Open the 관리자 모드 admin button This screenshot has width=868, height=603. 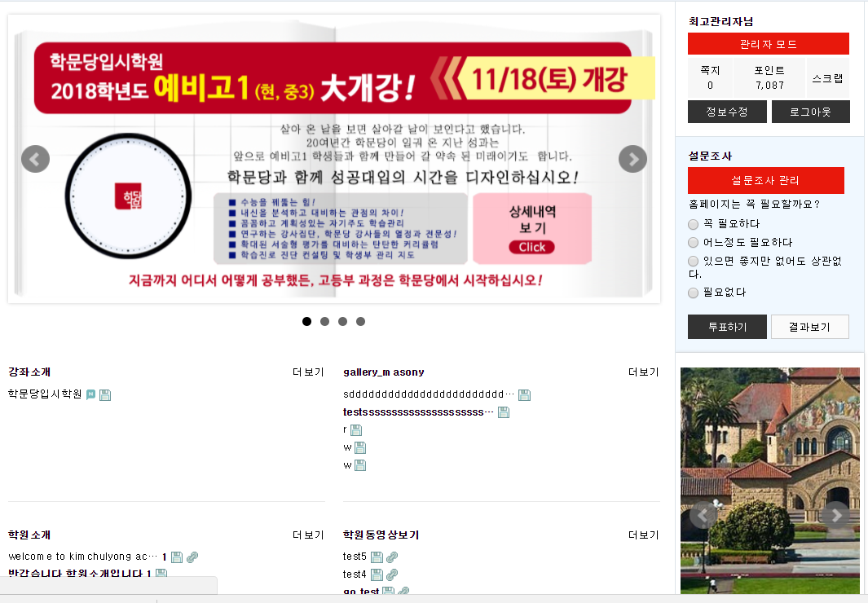pyautogui.click(x=768, y=44)
